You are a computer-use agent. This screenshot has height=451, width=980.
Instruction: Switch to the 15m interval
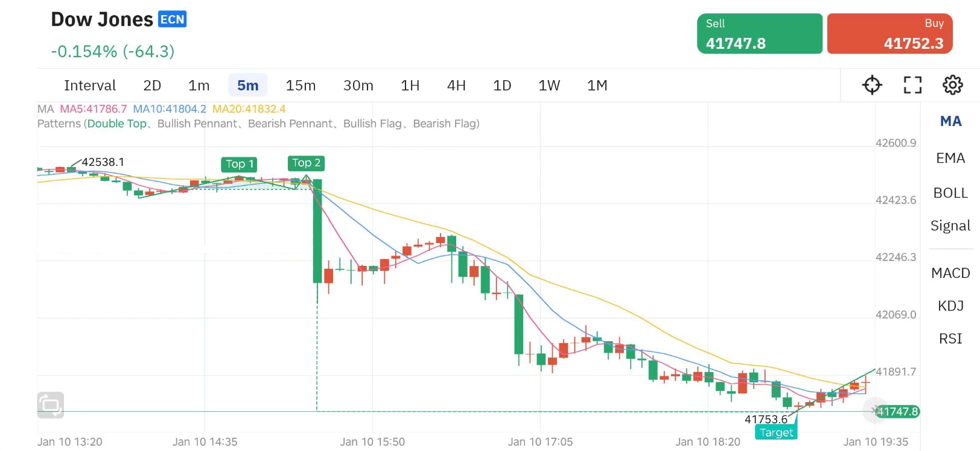coord(301,86)
